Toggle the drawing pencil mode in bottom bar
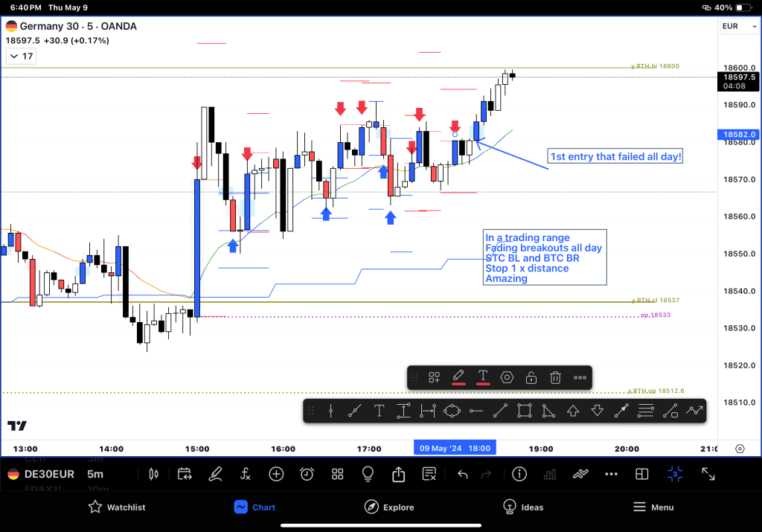Viewport: 762px width, 532px height. point(215,474)
